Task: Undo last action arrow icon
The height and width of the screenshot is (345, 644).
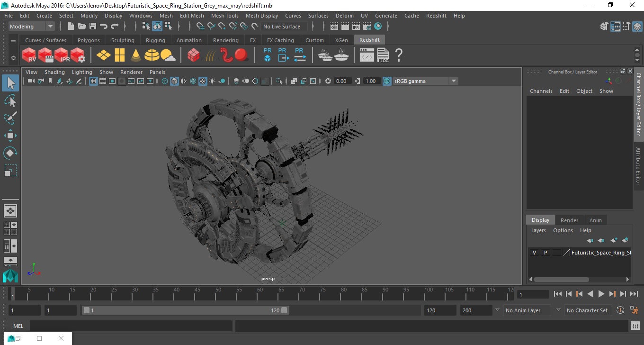Action: point(104,27)
